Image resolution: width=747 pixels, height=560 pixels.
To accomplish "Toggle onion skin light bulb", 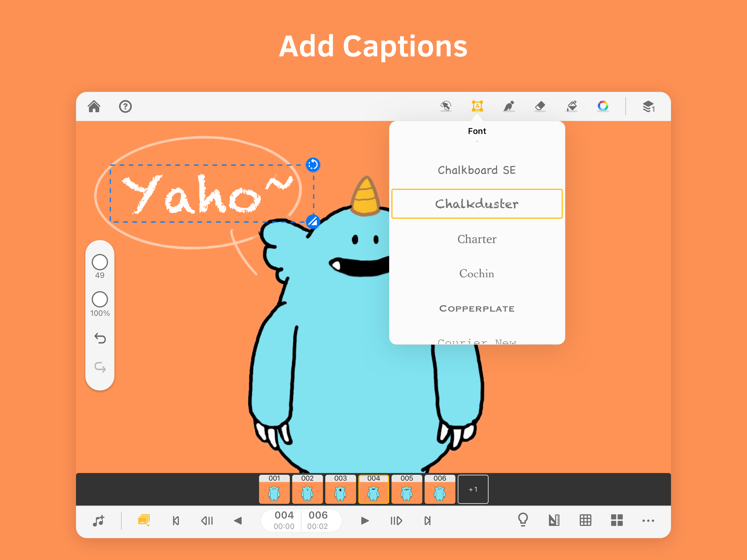I will pyautogui.click(x=523, y=520).
